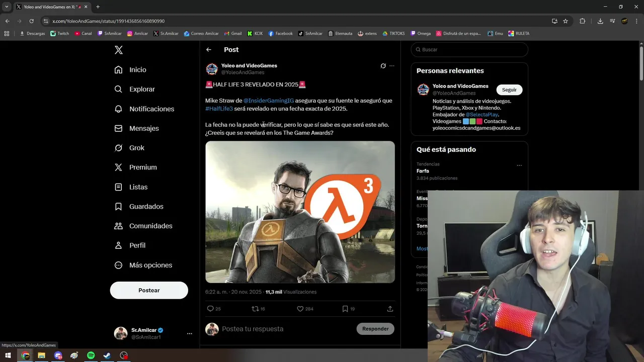Click the X logo in sidebar
Screen dimensions: 644x362
point(118,50)
